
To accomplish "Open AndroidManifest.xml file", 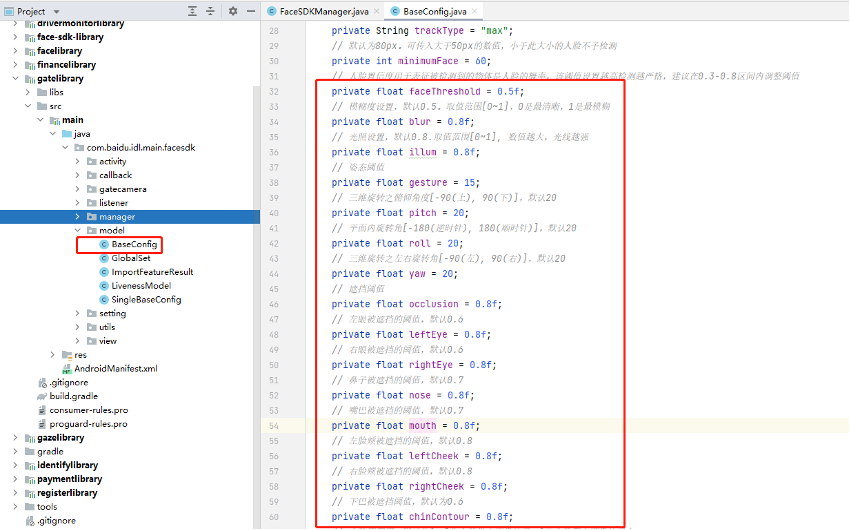I will [x=115, y=369].
